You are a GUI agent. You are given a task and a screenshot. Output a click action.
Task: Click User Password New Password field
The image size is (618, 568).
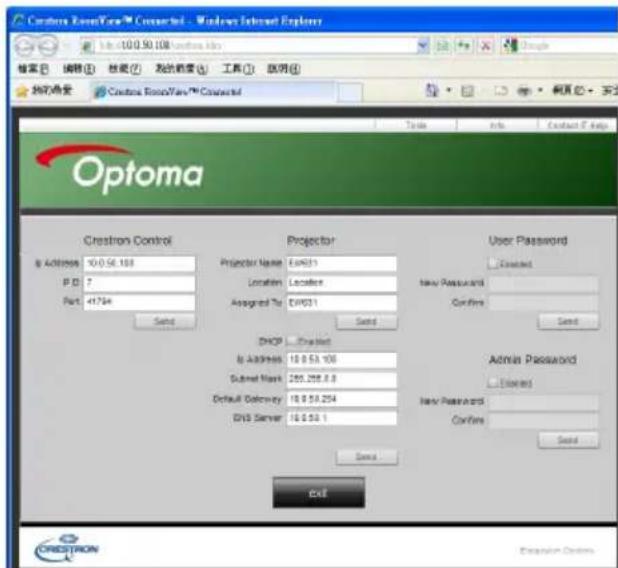coord(544,283)
